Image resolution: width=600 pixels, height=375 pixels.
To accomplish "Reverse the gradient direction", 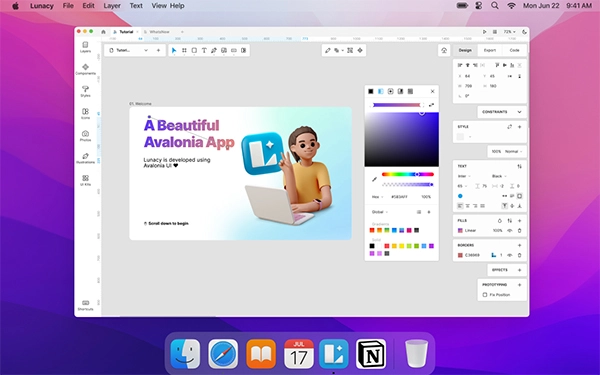I will 432,105.
